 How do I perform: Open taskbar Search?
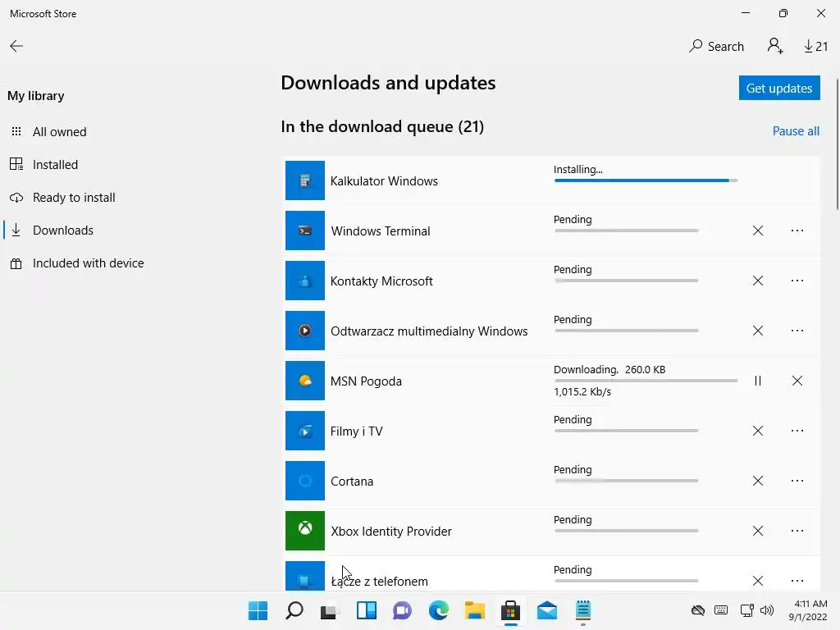[x=294, y=610]
